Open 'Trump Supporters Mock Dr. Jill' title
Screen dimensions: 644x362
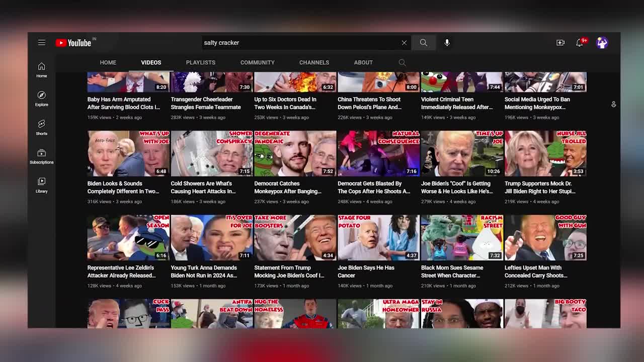[x=540, y=188]
